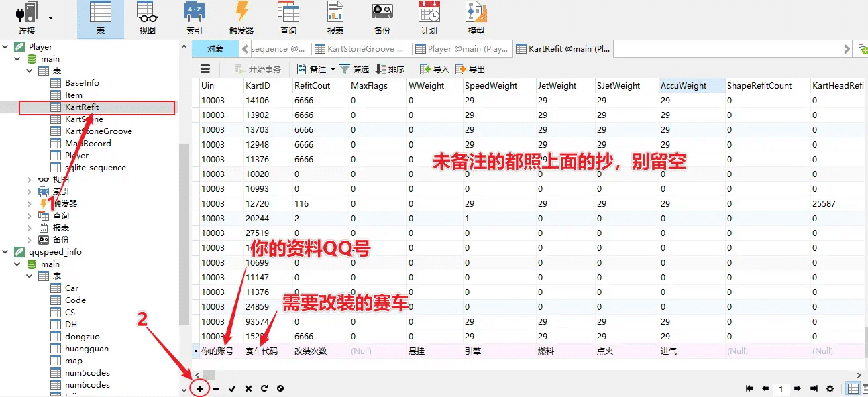868x397 pixels.
Task: Go to first page of records
Action: (749, 388)
